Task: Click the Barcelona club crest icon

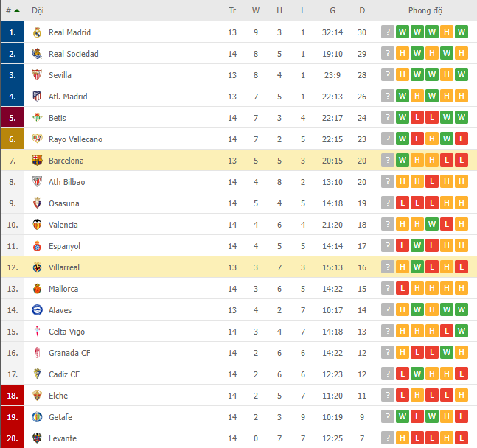Action: point(37,161)
